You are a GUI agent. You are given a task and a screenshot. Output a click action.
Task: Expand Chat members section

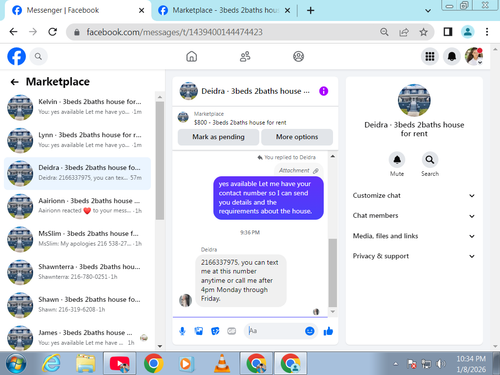(x=413, y=216)
